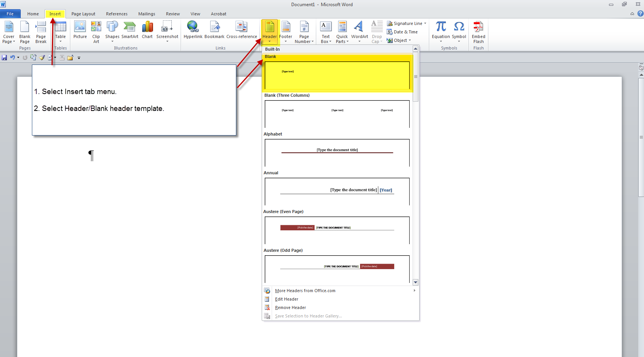
Task: Click the Save icon in quick access toolbar
Action: click(x=4, y=58)
